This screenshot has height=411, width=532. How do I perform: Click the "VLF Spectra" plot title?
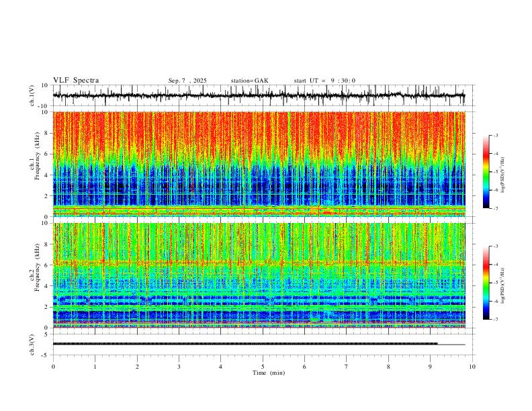pyautogui.click(x=76, y=81)
